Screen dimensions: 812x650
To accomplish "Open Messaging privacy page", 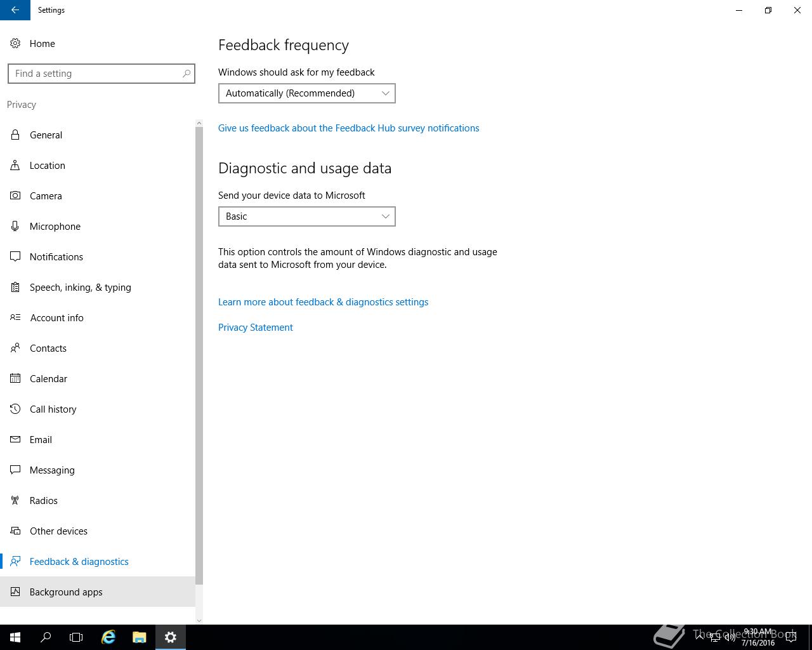I will [98, 470].
